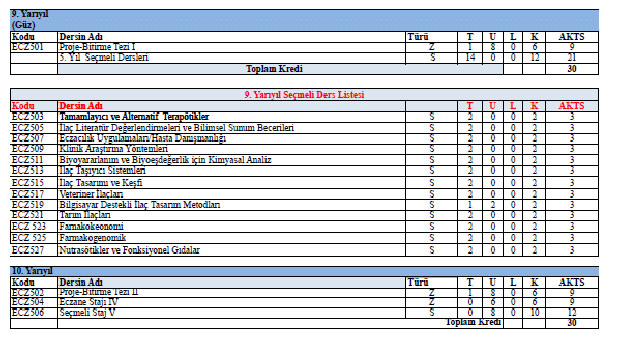This screenshot has width=619, height=364.
Task: Select the ECZ 505 code cell
Action: click(28, 128)
